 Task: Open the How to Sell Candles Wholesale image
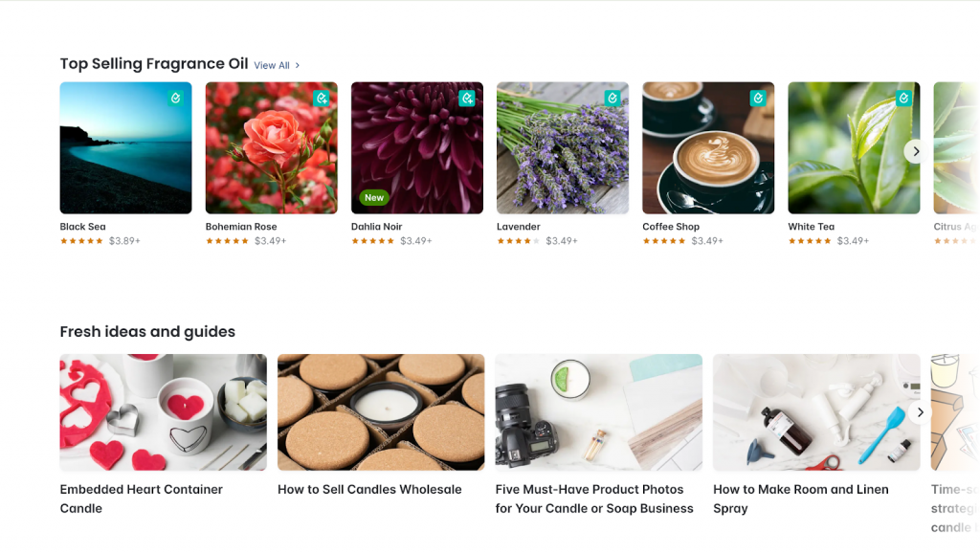tap(381, 412)
